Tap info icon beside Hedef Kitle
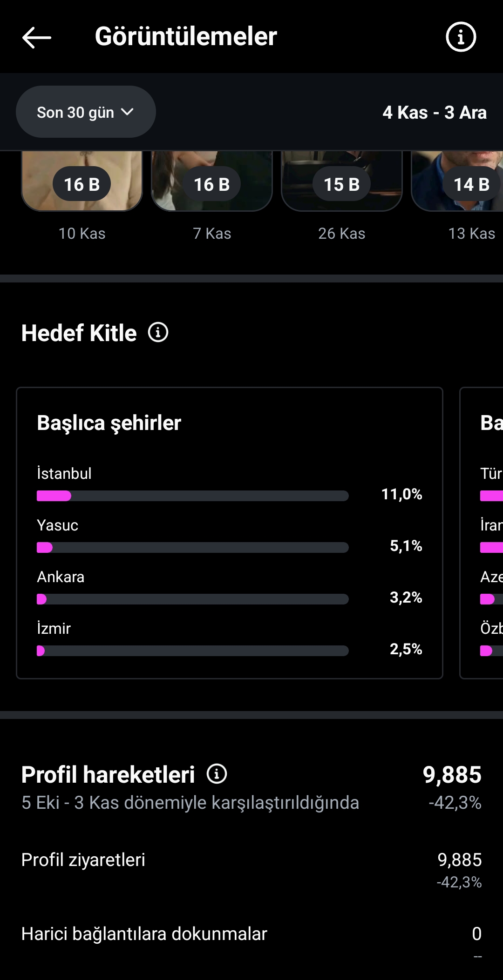503x980 pixels. tap(158, 333)
